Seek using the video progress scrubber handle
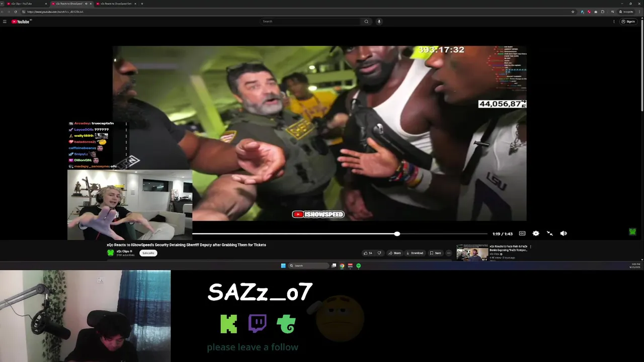 click(397, 234)
